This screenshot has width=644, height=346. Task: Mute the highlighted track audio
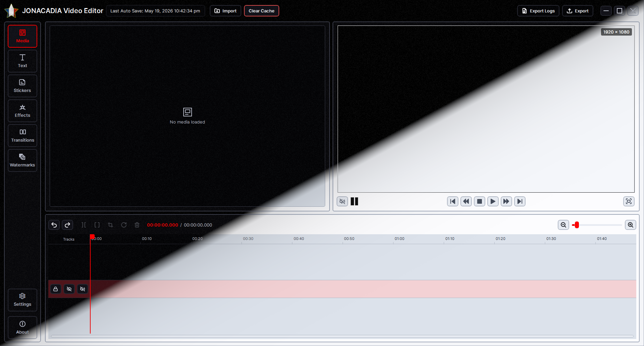tap(83, 289)
